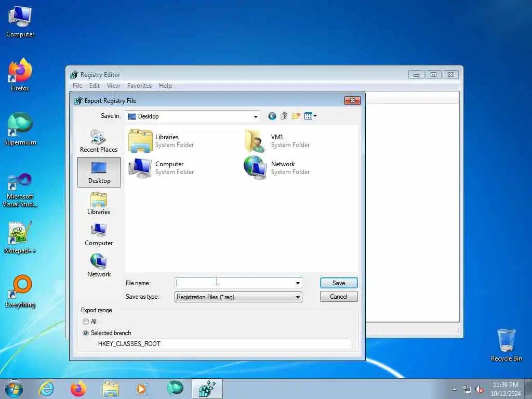Viewport: 532px width, 399px height.
Task: Open the Save as type combo box
Action: point(238,297)
